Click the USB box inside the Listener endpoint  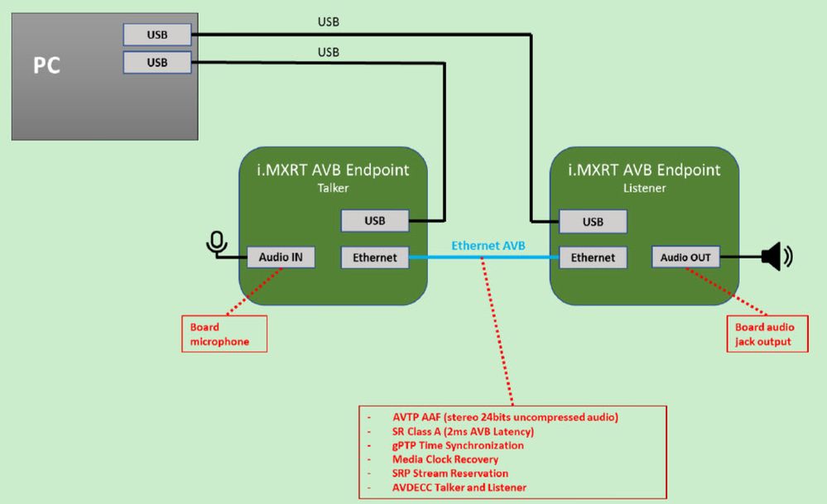pos(593,222)
